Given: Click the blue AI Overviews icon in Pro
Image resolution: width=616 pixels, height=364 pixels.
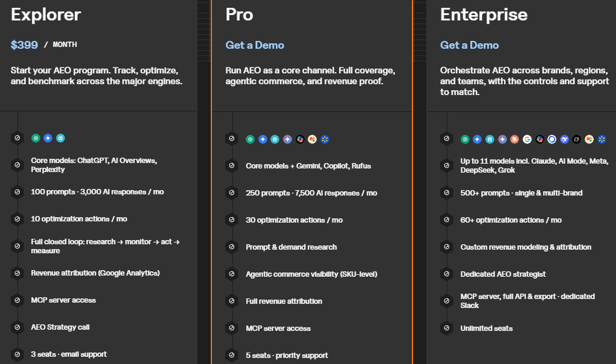Looking at the screenshot, I should pos(263,140).
